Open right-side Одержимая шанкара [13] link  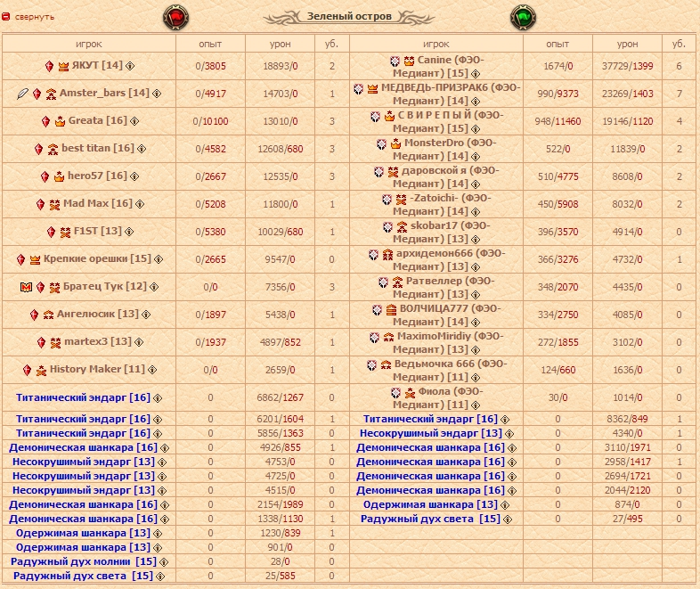click(x=430, y=504)
